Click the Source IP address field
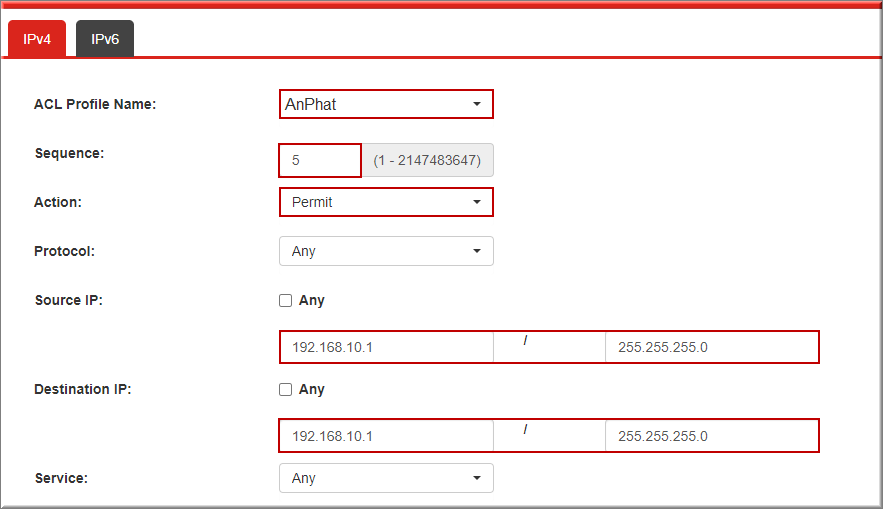 click(x=387, y=347)
